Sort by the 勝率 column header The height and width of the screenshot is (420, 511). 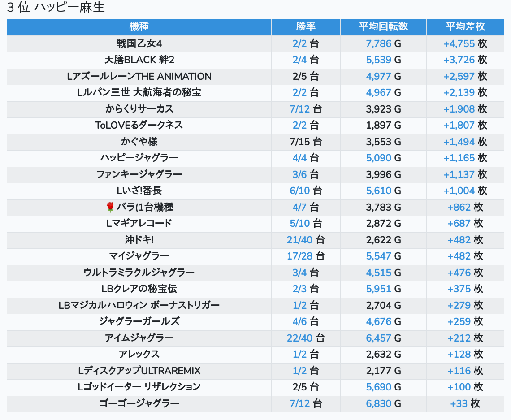coord(306,27)
